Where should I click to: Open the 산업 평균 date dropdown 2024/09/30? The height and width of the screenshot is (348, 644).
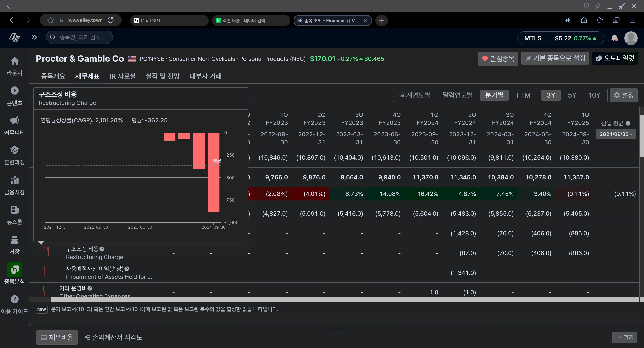[x=616, y=134]
